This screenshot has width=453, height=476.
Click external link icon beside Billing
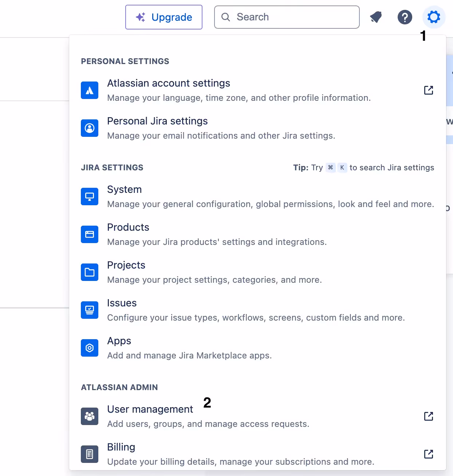point(429,454)
